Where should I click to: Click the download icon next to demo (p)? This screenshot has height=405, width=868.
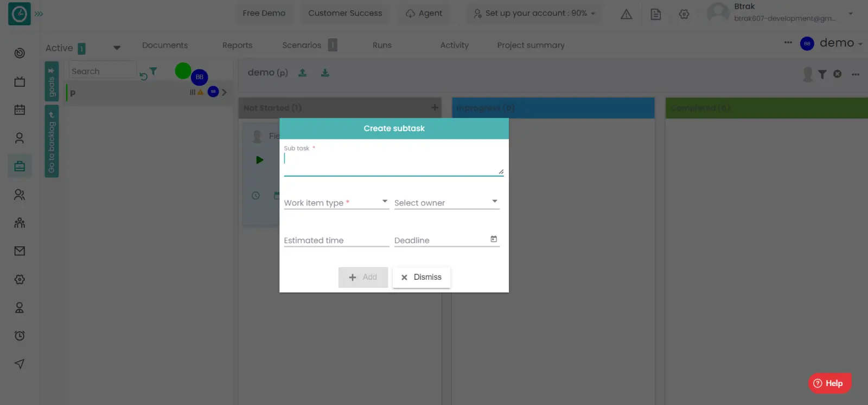pos(325,73)
